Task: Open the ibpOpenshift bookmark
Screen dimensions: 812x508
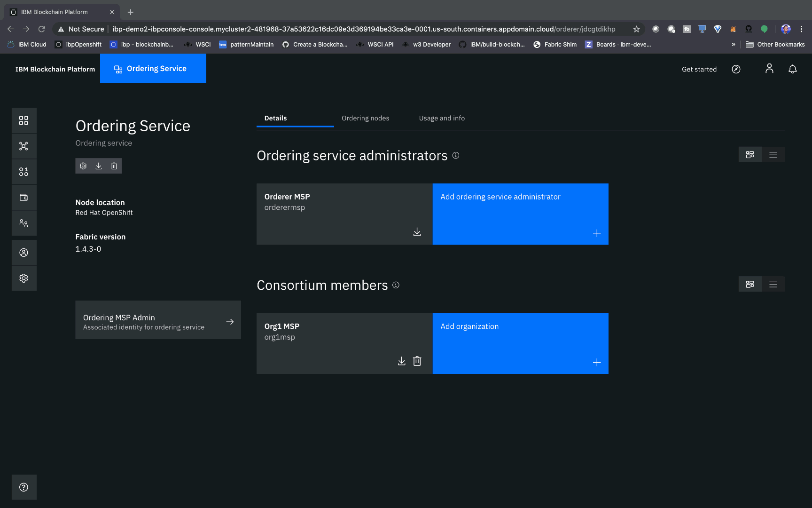Action: (x=78, y=45)
